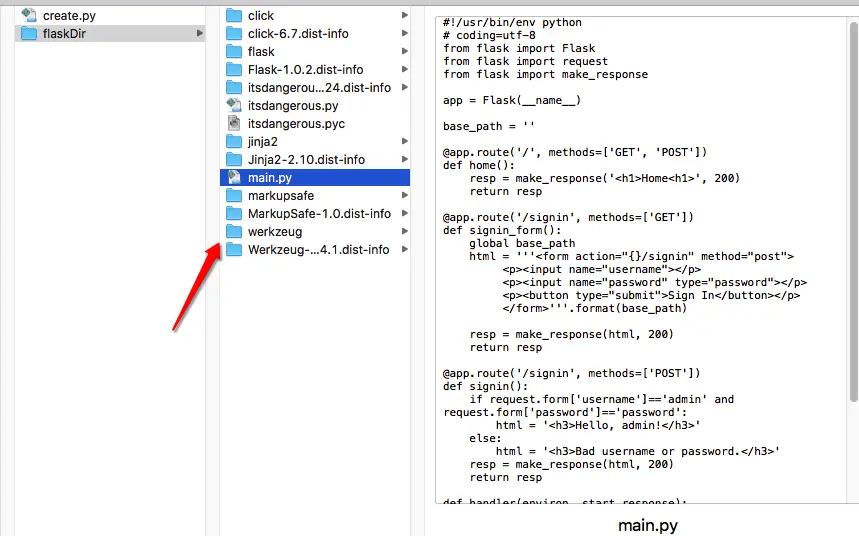This screenshot has height=536, width=859.
Task: Expand the click folder arrow
Action: [x=404, y=15]
